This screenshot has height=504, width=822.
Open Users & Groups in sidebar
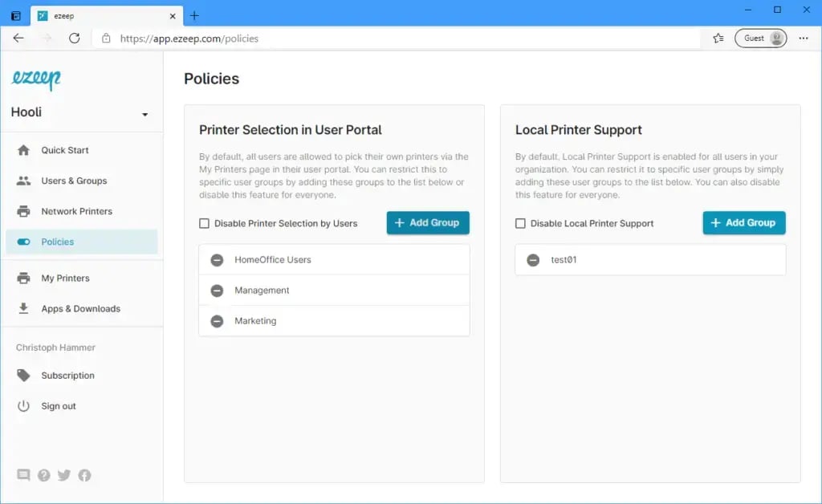coord(74,181)
